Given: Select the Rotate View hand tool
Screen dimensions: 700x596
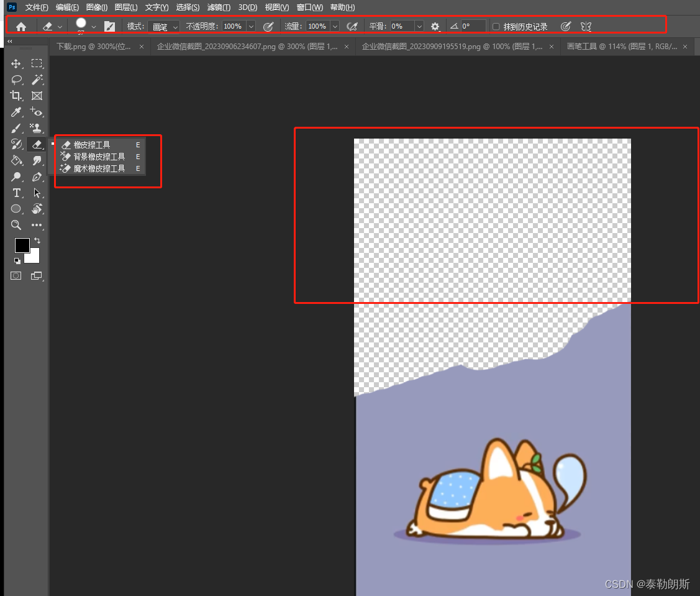Looking at the screenshot, I should tap(37, 209).
